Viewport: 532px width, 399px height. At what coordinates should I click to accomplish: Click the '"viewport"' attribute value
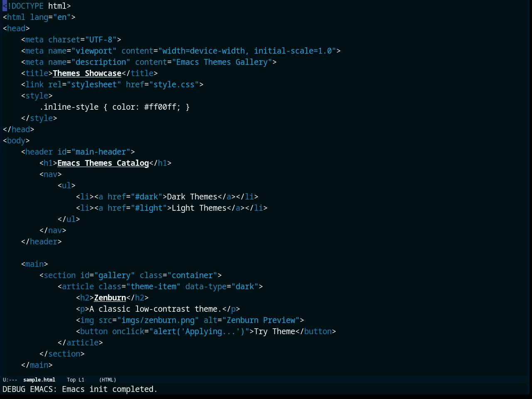(x=94, y=51)
